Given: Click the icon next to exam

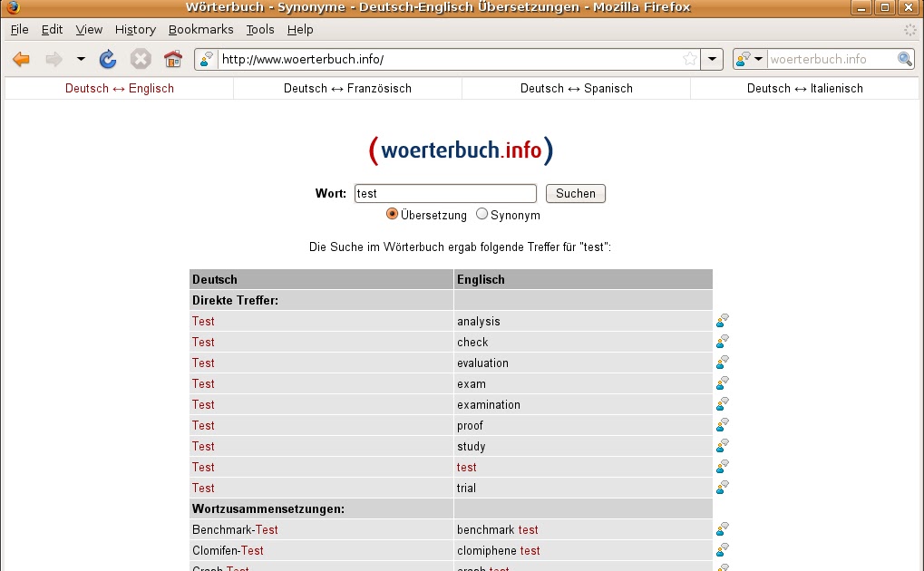Looking at the screenshot, I should click(x=723, y=383).
